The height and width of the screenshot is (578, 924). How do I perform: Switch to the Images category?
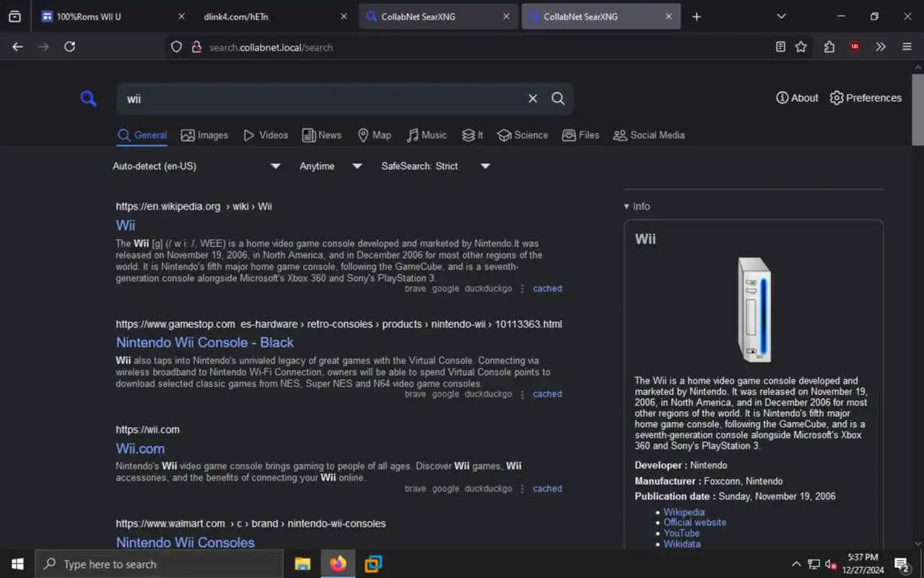pyautogui.click(x=204, y=135)
